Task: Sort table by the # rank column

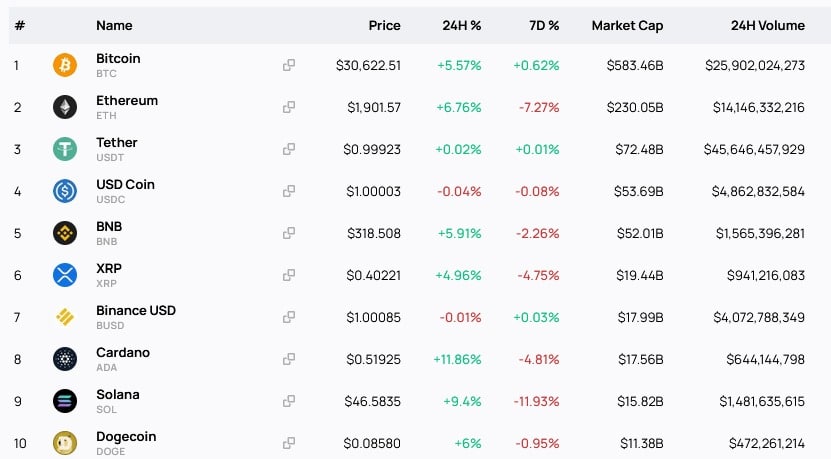Action: click(x=20, y=25)
